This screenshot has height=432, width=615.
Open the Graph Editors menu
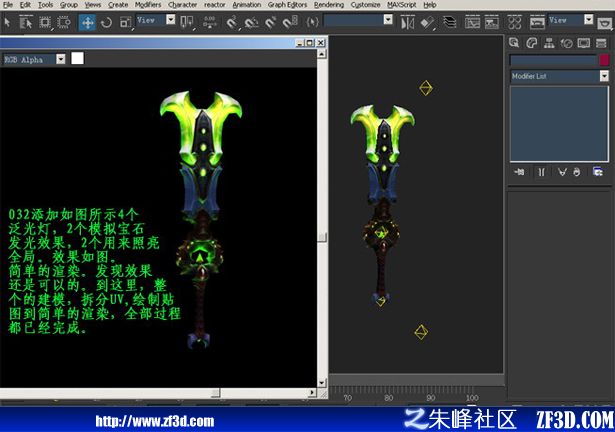coord(287,5)
